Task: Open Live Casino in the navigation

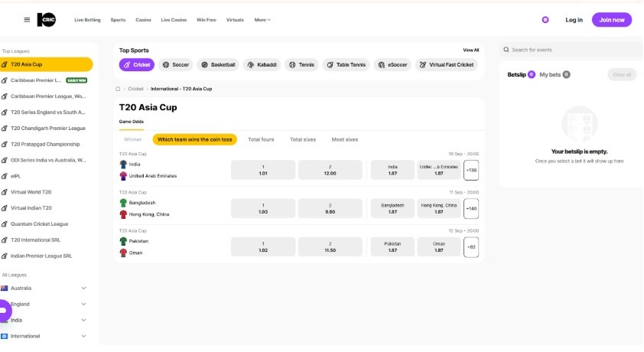Action: coord(174,20)
